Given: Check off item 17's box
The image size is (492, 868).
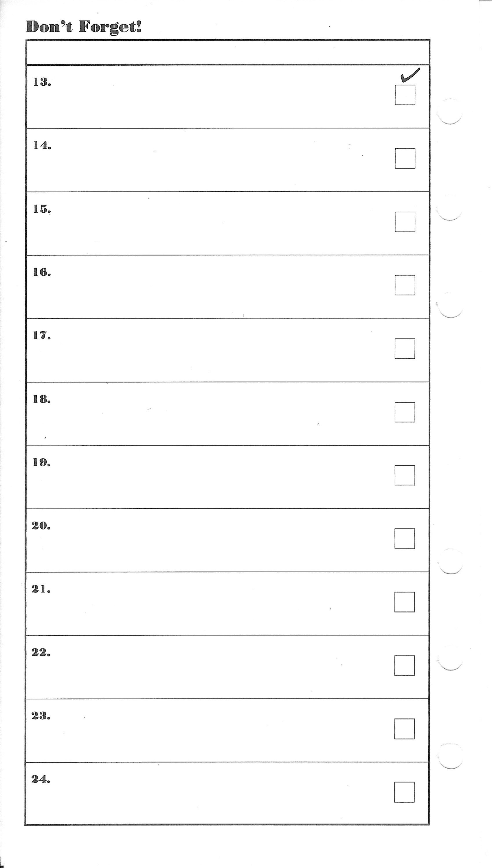Looking at the screenshot, I should click(x=405, y=349).
